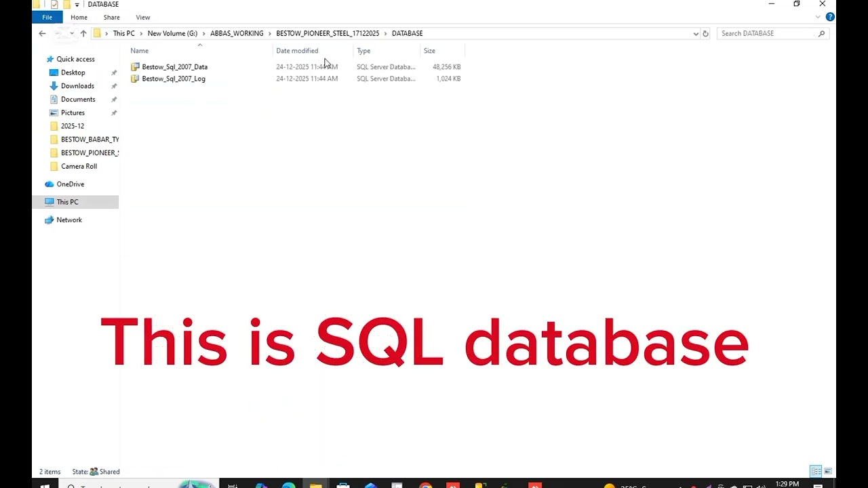Open Pictures in navigation pane

tap(73, 113)
